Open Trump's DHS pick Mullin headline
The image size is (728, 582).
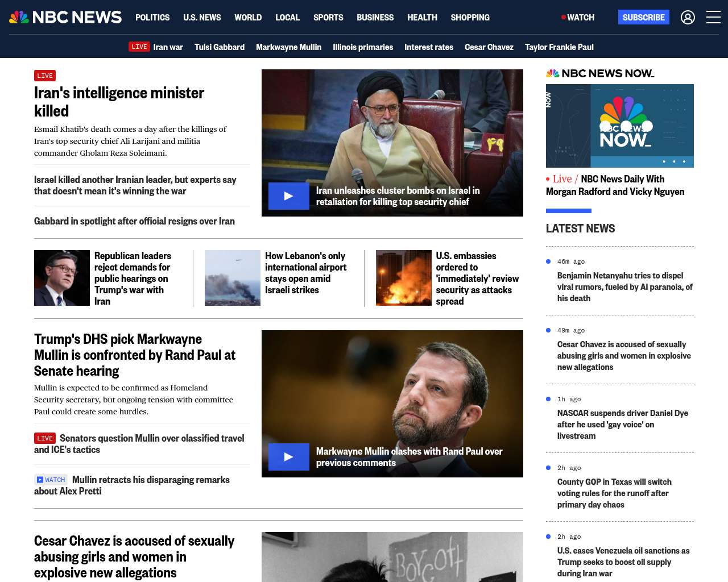click(x=135, y=355)
